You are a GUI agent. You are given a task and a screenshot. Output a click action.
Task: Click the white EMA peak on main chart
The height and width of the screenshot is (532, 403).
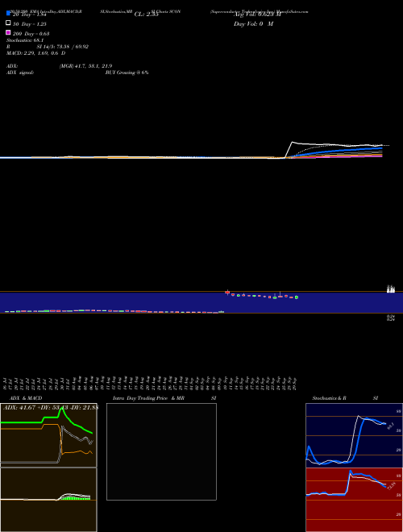tap(293, 142)
